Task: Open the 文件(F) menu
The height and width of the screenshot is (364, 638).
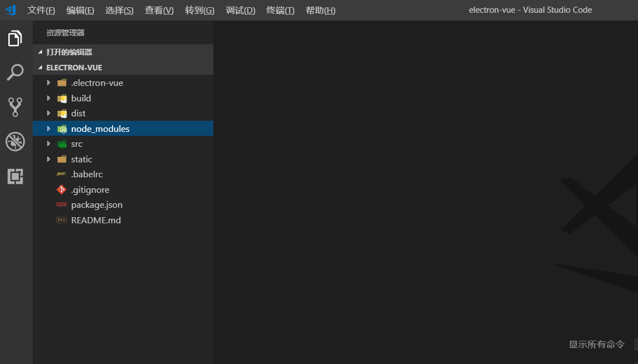Action: pyautogui.click(x=41, y=10)
